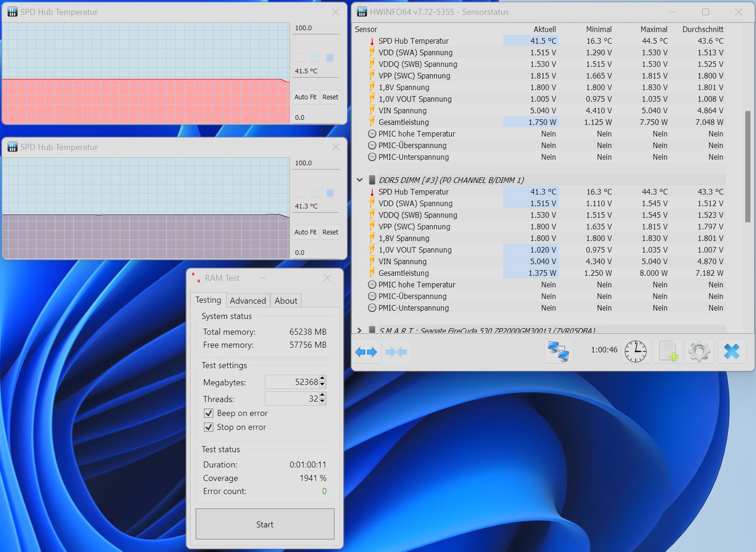The image size is (756, 552).
Task: Click the shrink sensor columns arrows icon
Action: [396, 352]
